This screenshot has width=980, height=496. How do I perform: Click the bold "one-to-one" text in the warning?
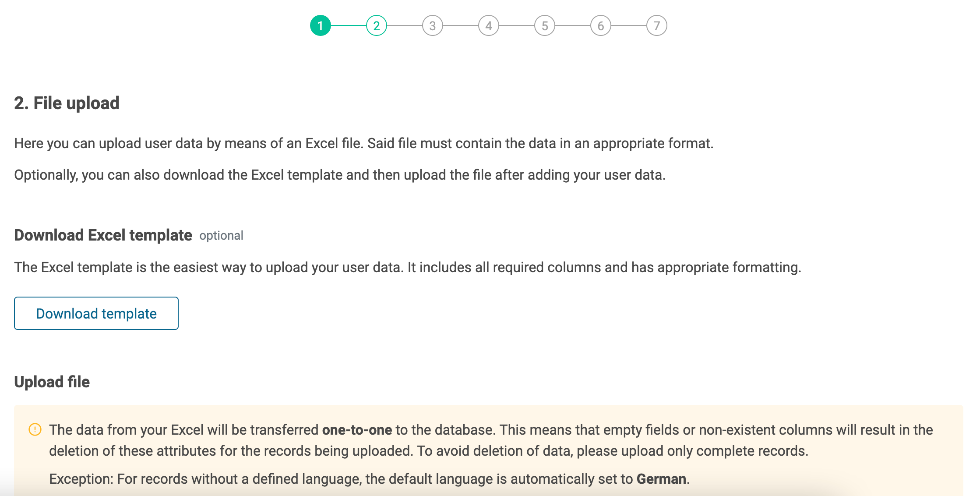pos(357,430)
